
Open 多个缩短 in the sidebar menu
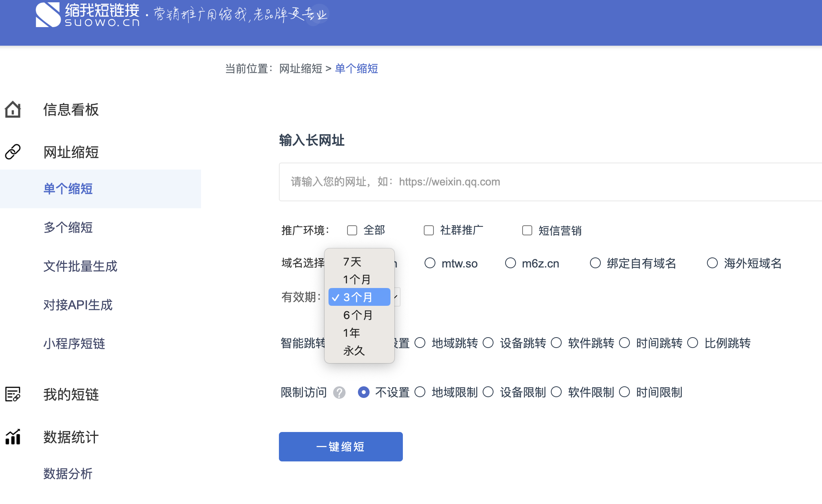pos(68,228)
